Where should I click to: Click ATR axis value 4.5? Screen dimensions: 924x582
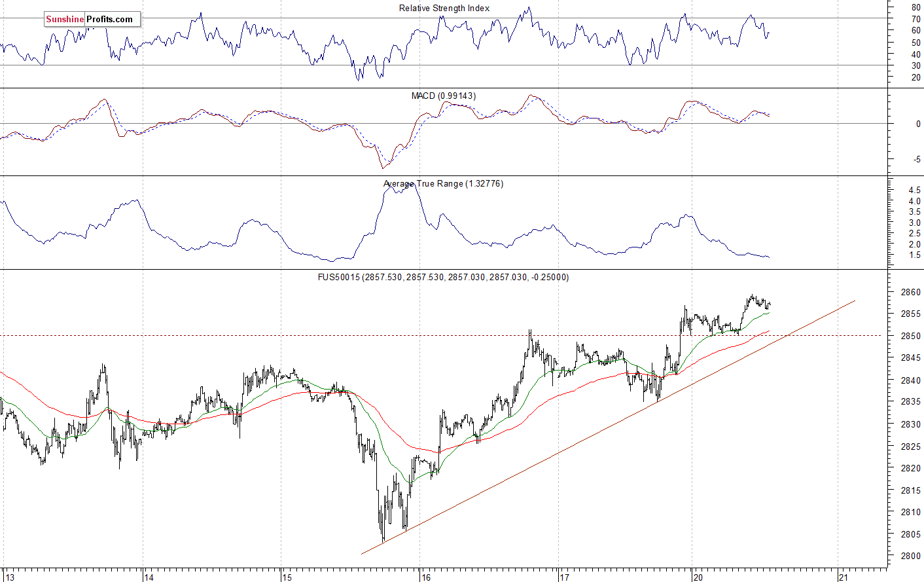[914, 190]
